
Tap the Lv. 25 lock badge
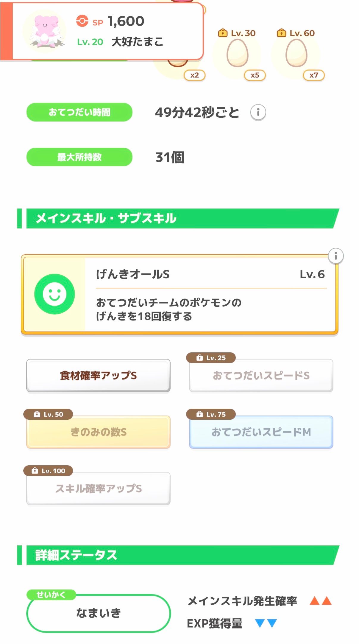click(211, 358)
